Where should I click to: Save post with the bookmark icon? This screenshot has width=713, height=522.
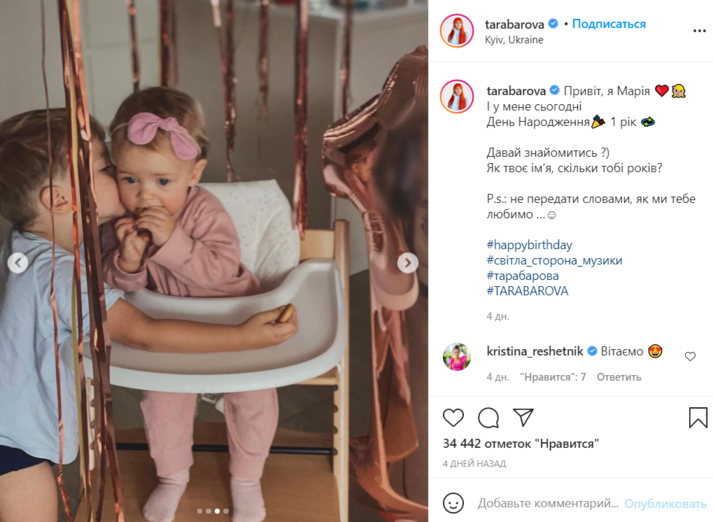tap(698, 417)
